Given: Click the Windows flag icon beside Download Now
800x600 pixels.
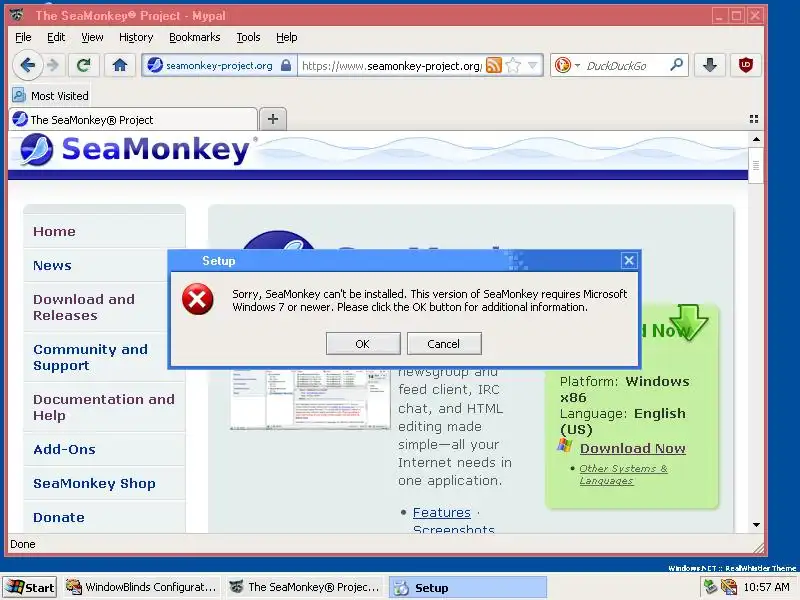Looking at the screenshot, I should (x=565, y=445).
